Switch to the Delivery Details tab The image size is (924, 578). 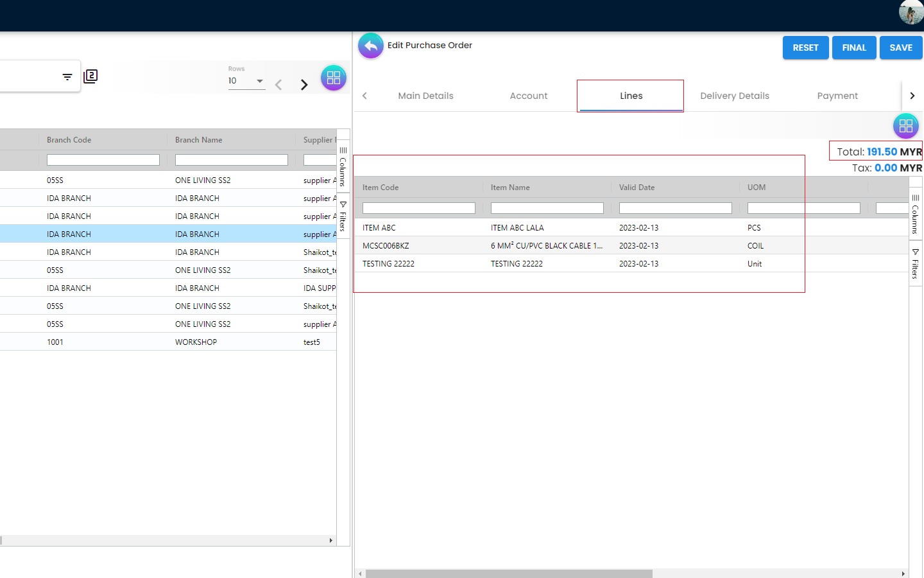[x=734, y=96]
